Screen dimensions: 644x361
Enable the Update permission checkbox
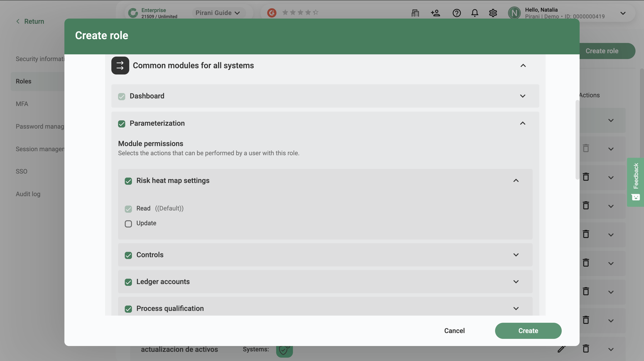point(128,224)
